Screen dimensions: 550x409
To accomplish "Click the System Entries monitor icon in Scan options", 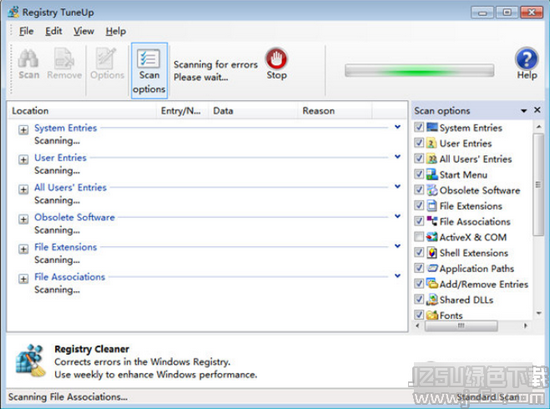I will pos(432,127).
